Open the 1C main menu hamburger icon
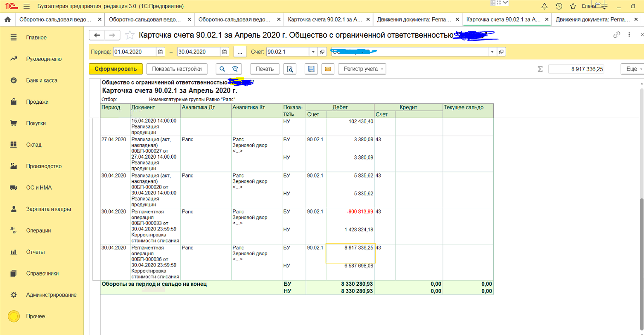 (26, 7)
